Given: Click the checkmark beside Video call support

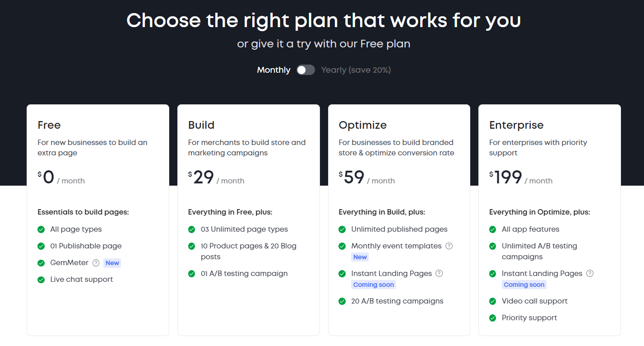Looking at the screenshot, I should coord(493,301).
